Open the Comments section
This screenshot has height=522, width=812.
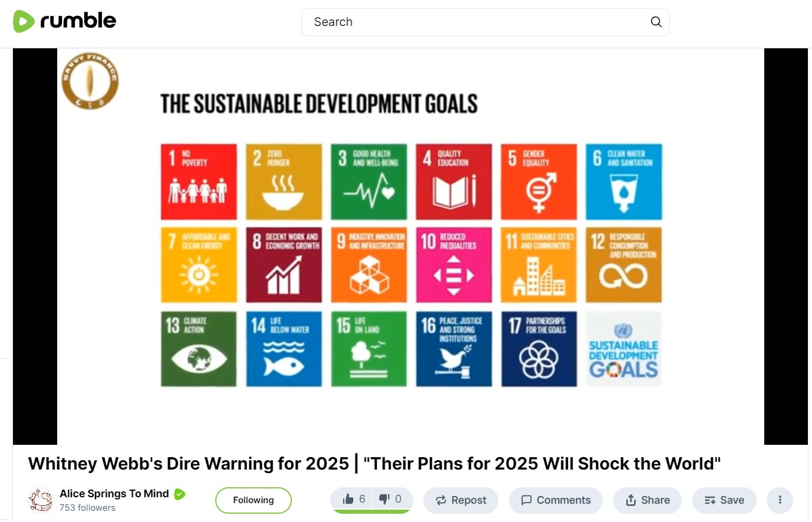[x=555, y=500]
